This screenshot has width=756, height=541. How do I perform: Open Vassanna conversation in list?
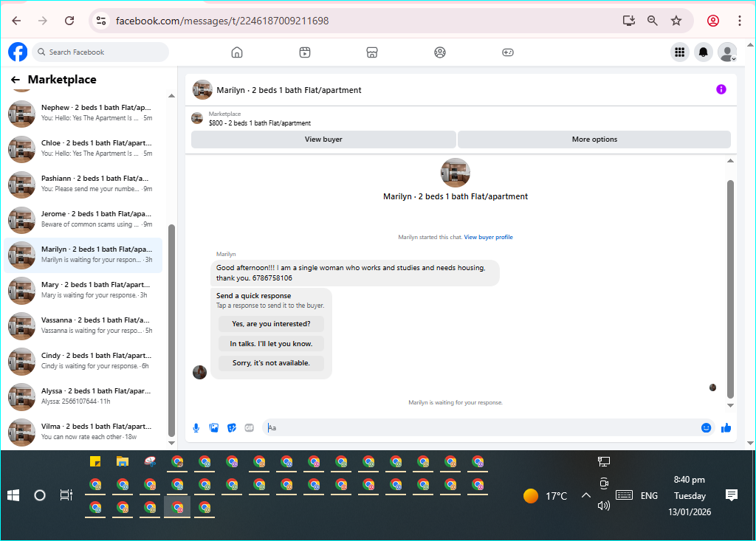[x=83, y=325]
